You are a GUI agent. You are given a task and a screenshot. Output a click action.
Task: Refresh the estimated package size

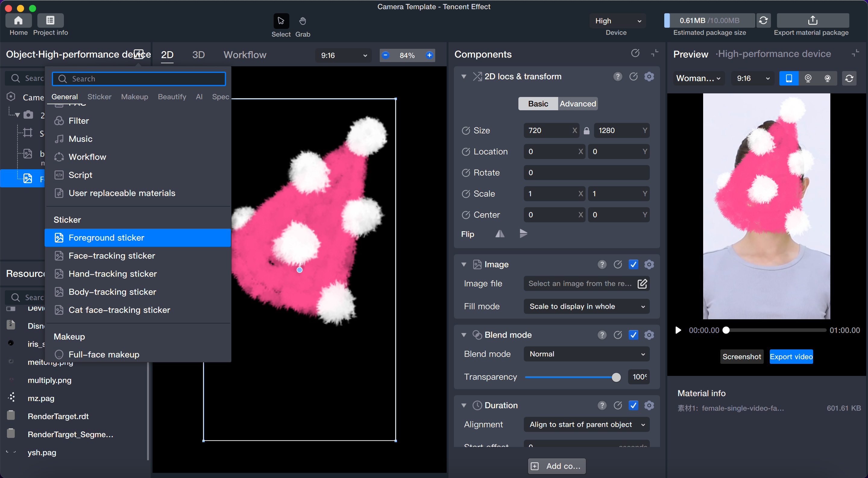pos(763,20)
